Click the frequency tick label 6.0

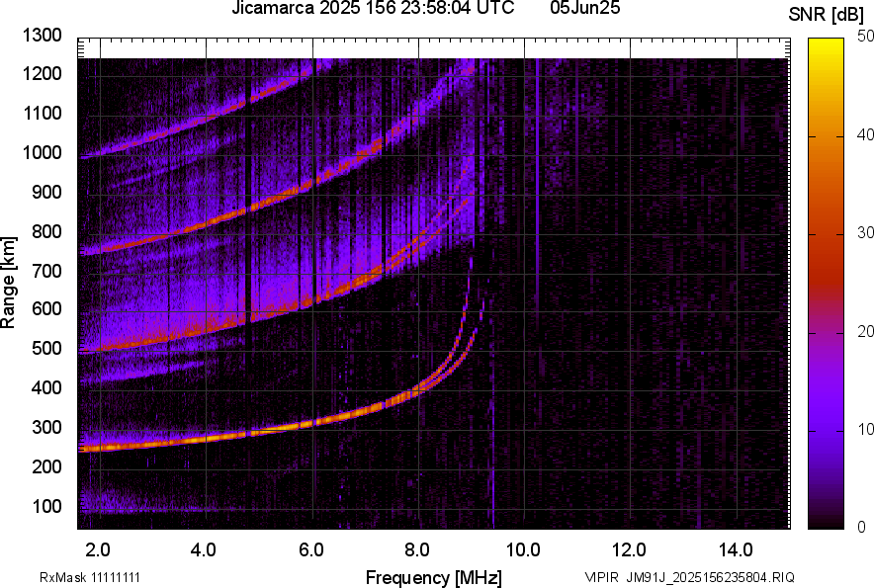(x=311, y=550)
